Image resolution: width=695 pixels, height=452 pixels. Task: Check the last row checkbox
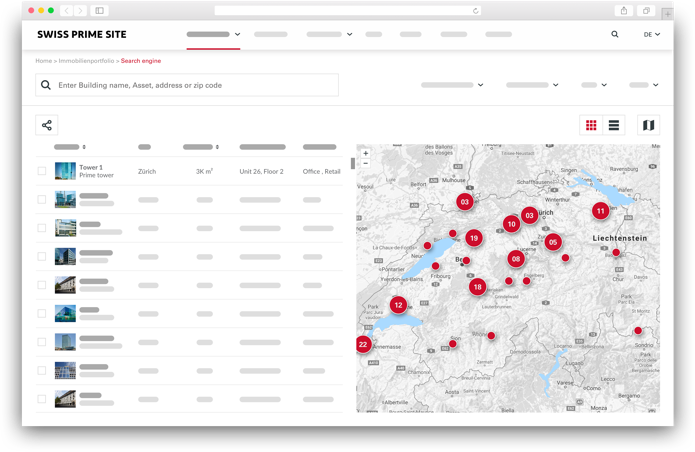pos(42,399)
